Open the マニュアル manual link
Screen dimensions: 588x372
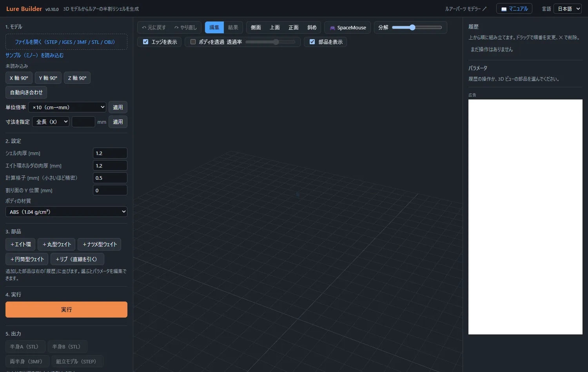tap(514, 9)
